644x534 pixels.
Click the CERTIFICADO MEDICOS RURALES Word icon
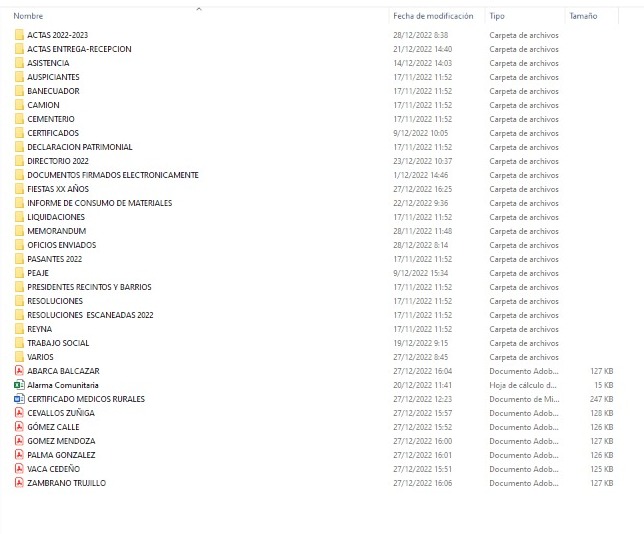pyautogui.click(x=19, y=399)
